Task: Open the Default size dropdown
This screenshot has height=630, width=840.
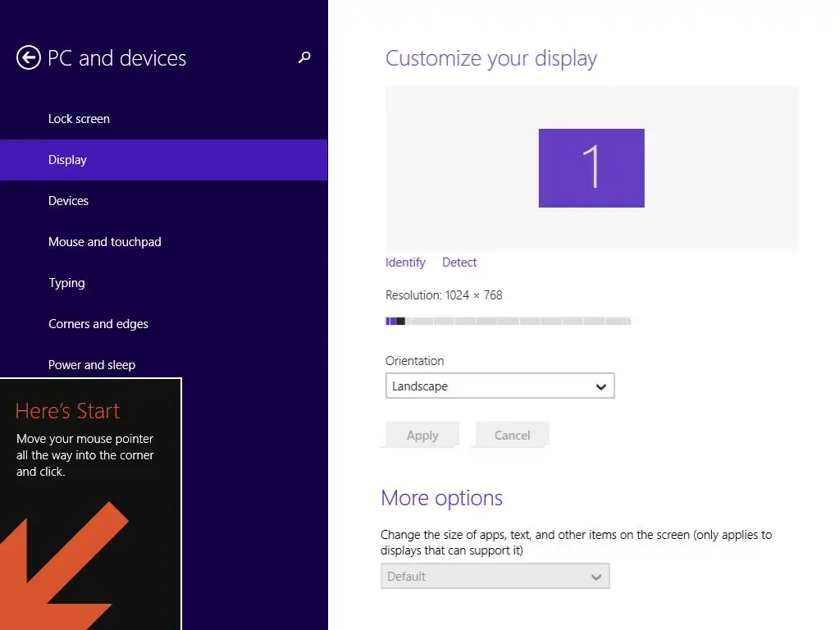Action: click(495, 577)
